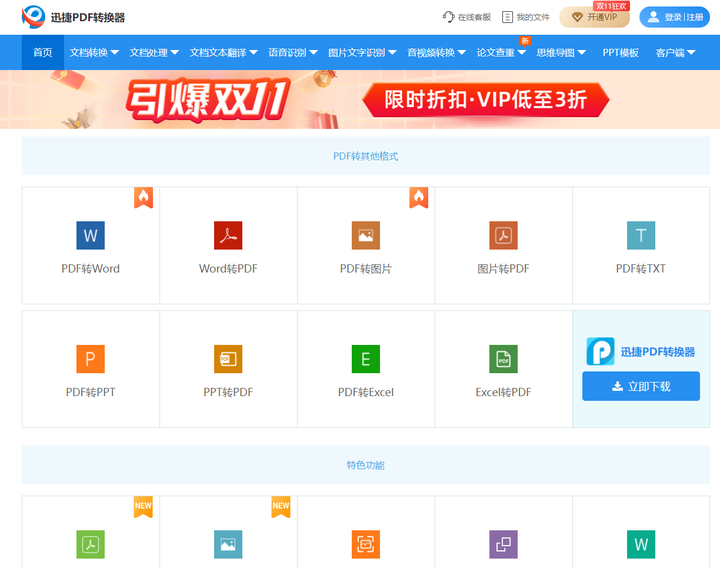Open the green PDF icon in 特色功能 row
Image resolution: width=720 pixels, height=568 pixels.
pos(90,544)
